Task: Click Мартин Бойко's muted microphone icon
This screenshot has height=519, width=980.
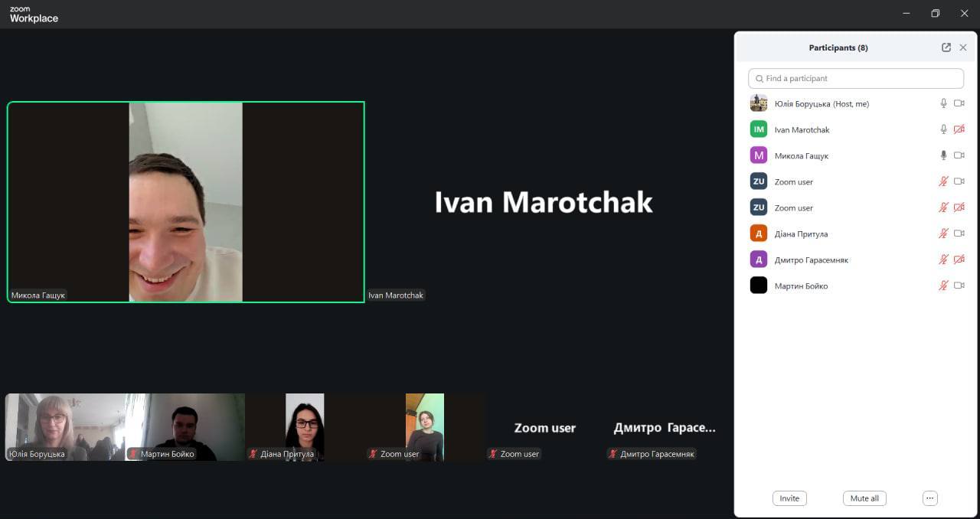Action: (x=943, y=286)
